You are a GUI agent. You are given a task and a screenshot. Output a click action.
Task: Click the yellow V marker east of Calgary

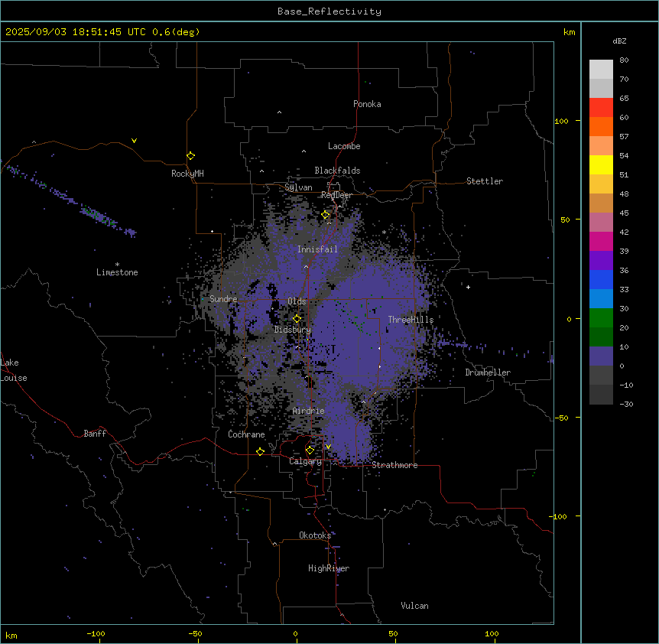[x=328, y=447]
